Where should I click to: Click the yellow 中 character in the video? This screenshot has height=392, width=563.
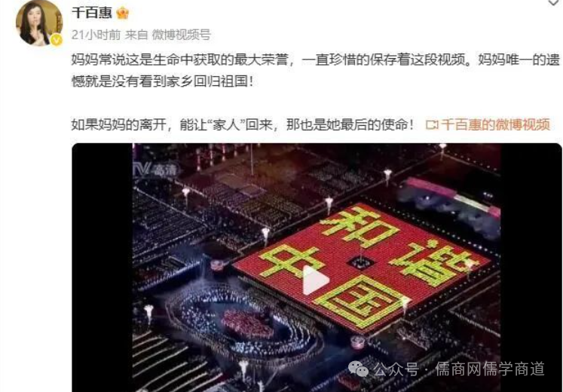[x=292, y=261]
